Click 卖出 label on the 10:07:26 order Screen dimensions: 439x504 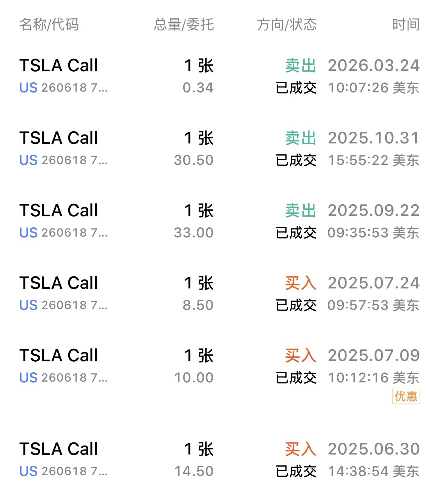pyautogui.click(x=300, y=65)
